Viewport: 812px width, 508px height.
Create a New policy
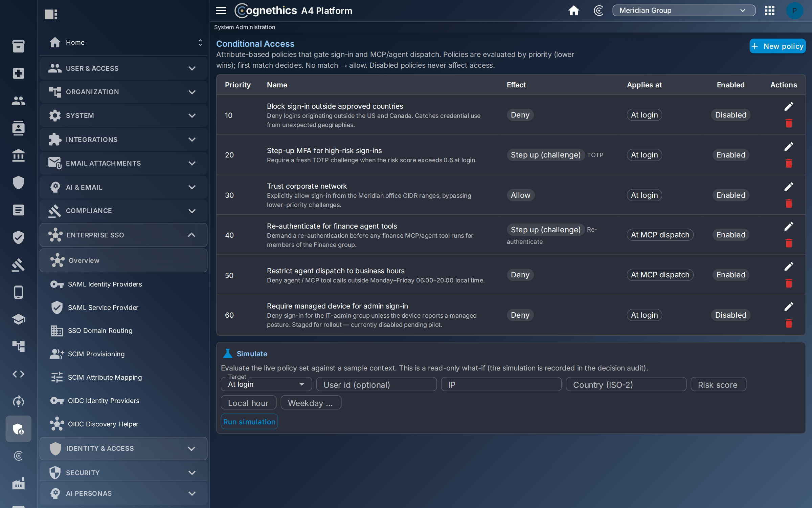point(777,46)
